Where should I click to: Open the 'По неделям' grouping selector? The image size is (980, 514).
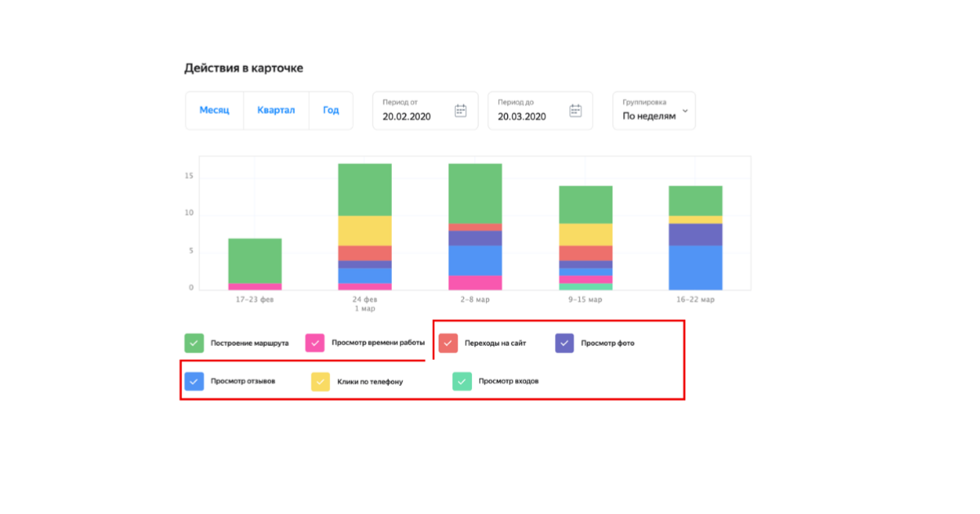point(649,116)
